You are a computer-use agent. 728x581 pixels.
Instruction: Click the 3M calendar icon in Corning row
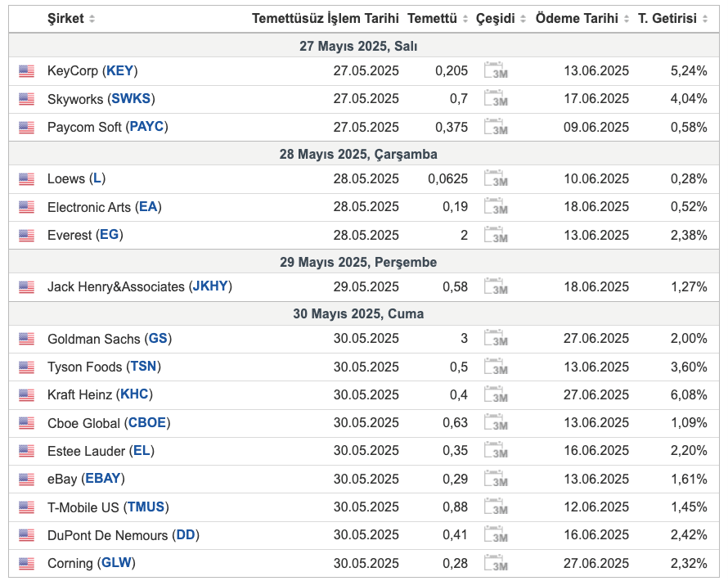(x=496, y=563)
